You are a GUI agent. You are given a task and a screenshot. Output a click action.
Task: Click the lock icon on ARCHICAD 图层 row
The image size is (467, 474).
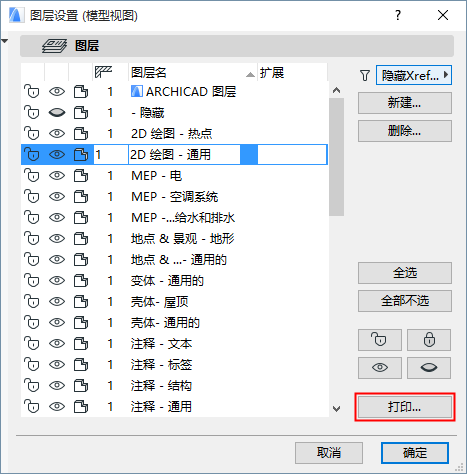[x=32, y=91]
